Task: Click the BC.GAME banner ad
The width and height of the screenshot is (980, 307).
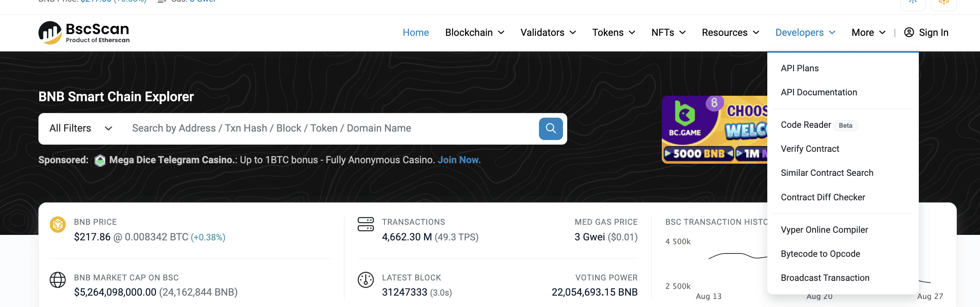Action: [x=715, y=129]
